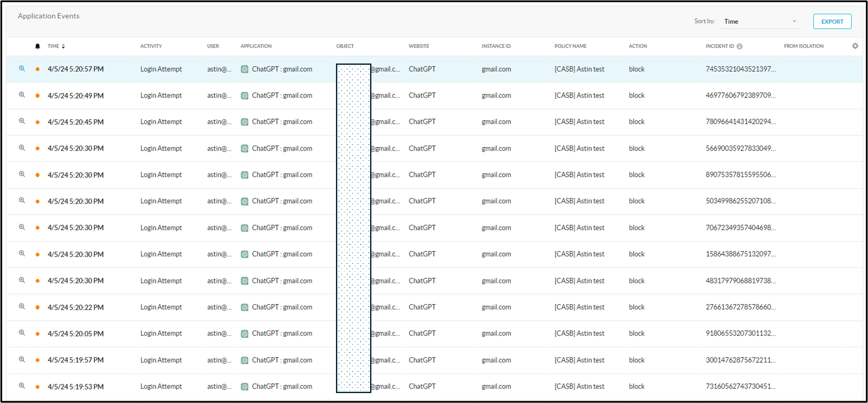The width and height of the screenshot is (868, 403).
Task: Open details magnifier for 5:20:49 PM event
Action: click(x=22, y=95)
